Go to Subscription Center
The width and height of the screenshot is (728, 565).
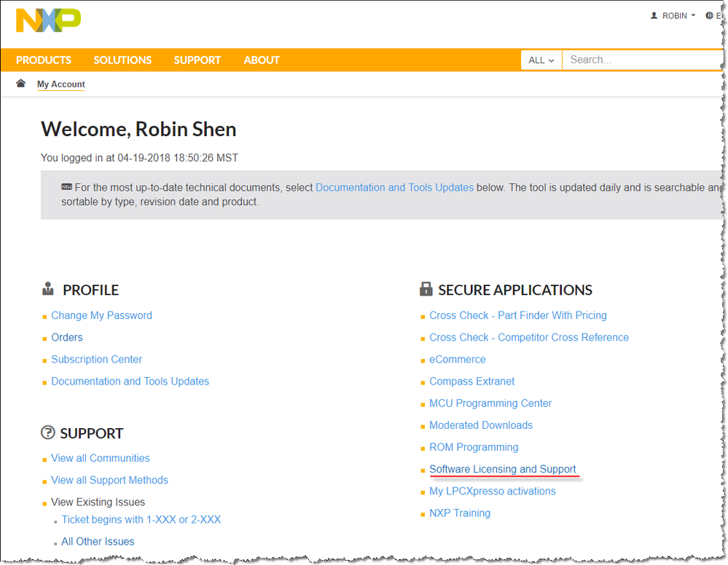click(97, 360)
